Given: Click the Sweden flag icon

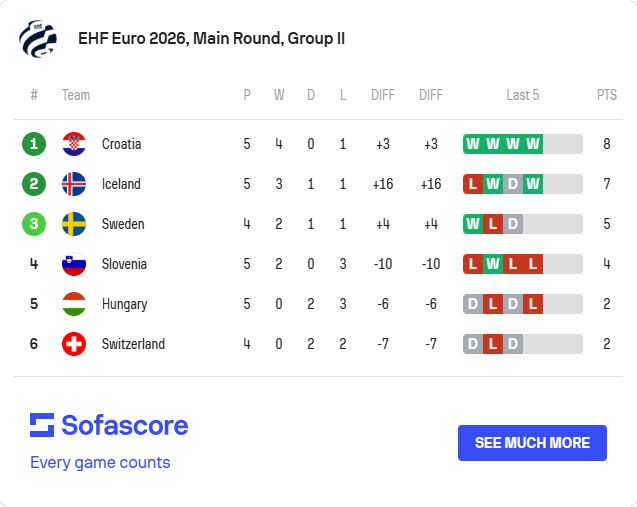Looking at the screenshot, I should click(74, 224).
